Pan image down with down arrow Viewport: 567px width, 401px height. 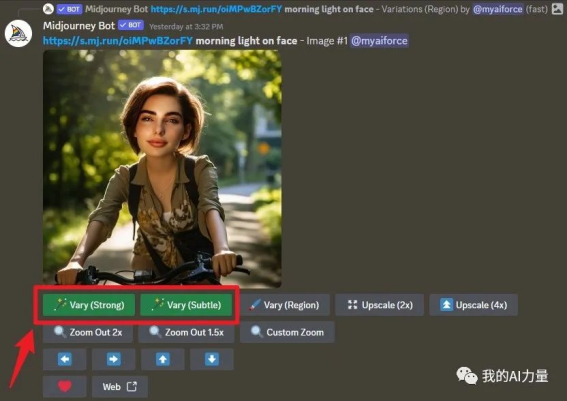(212, 359)
